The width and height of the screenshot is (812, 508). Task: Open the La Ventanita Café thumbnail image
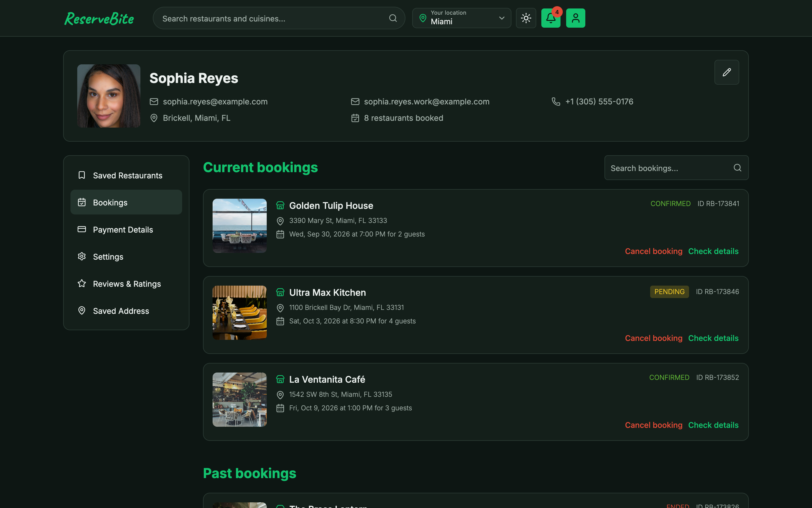coord(240,400)
